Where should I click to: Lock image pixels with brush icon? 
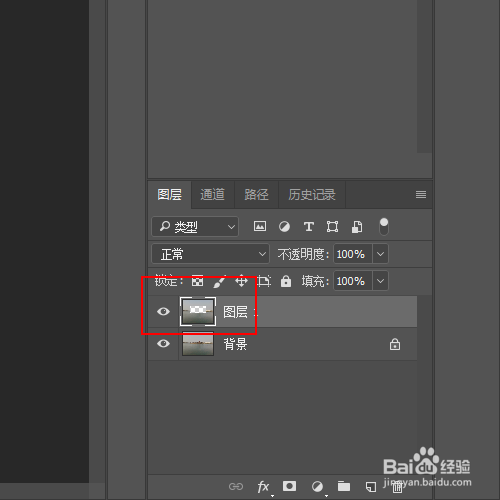219,281
